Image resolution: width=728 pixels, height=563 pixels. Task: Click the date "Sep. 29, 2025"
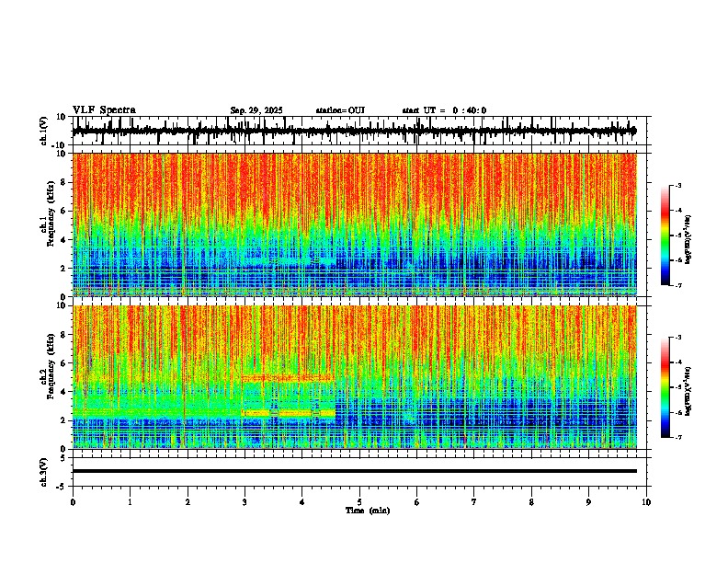coord(256,110)
